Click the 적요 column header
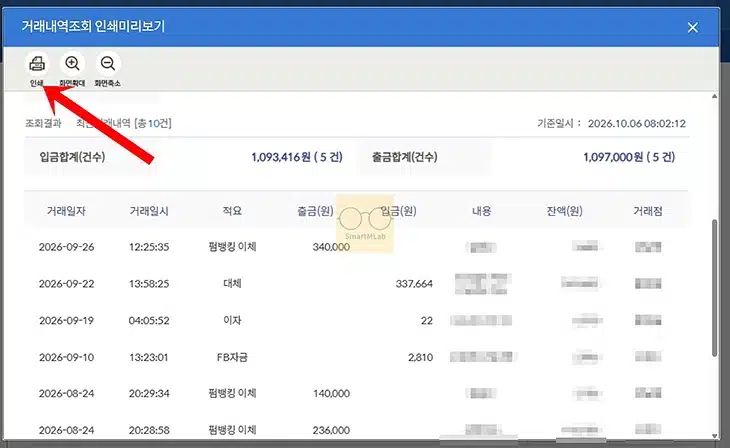The width and height of the screenshot is (730, 448). (232, 211)
